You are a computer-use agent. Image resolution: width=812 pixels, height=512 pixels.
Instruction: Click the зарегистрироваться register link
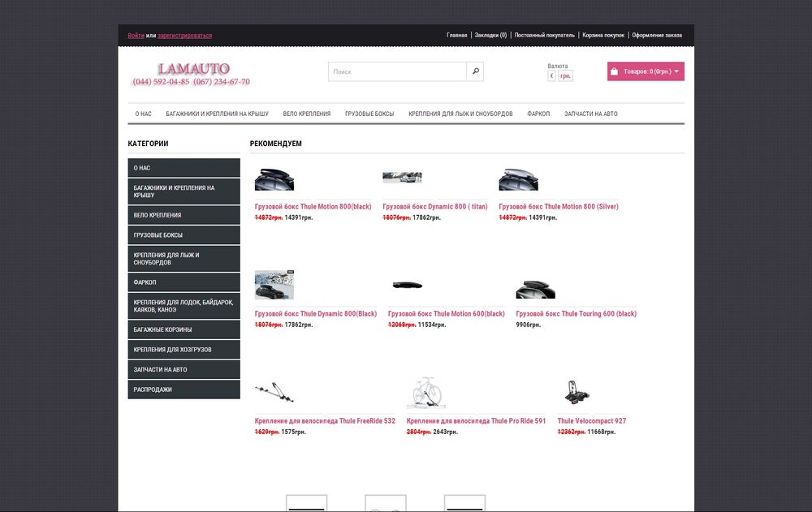(x=185, y=35)
